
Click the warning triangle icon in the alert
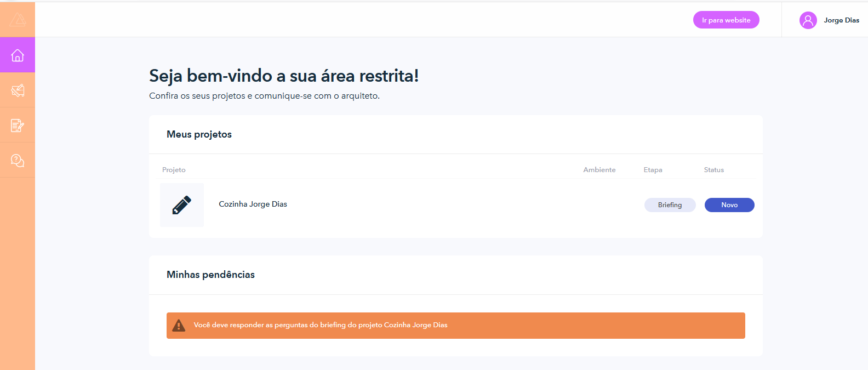pyautogui.click(x=179, y=326)
